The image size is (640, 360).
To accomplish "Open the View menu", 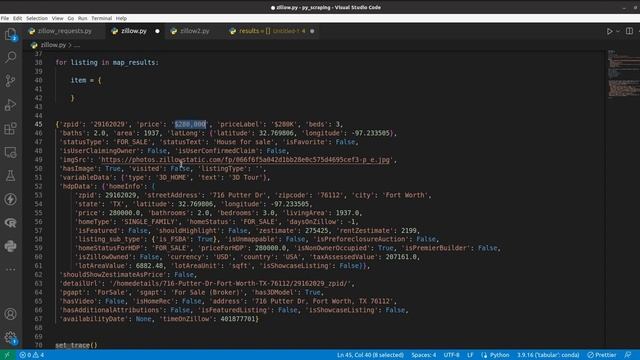I will click(x=58, y=18).
